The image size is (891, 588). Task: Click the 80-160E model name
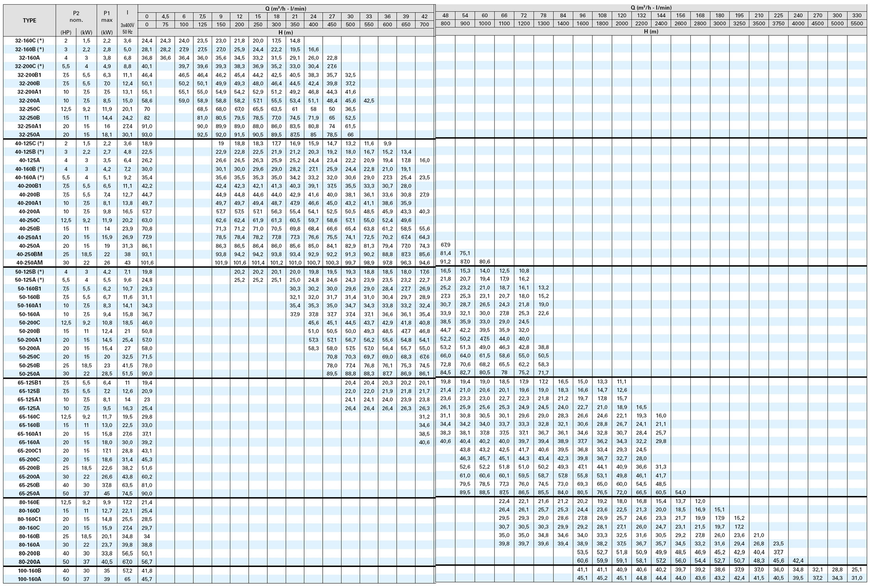pos(29,502)
